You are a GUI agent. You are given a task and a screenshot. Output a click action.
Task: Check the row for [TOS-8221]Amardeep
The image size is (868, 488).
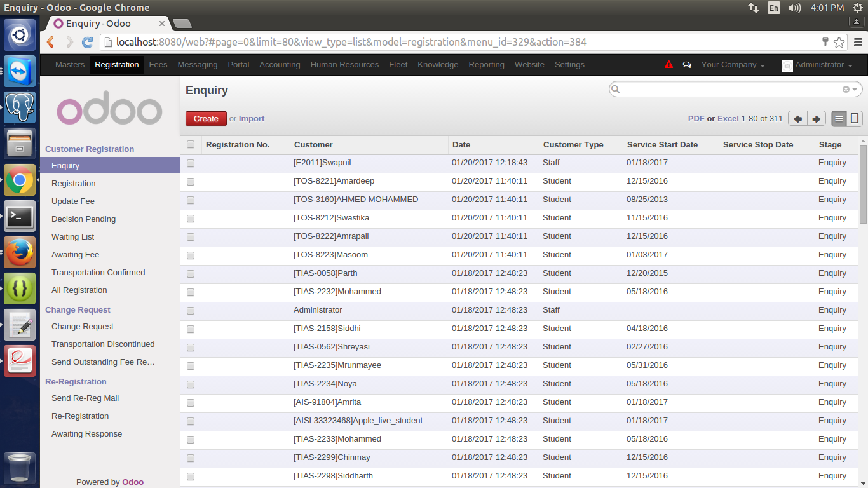(x=191, y=182)
